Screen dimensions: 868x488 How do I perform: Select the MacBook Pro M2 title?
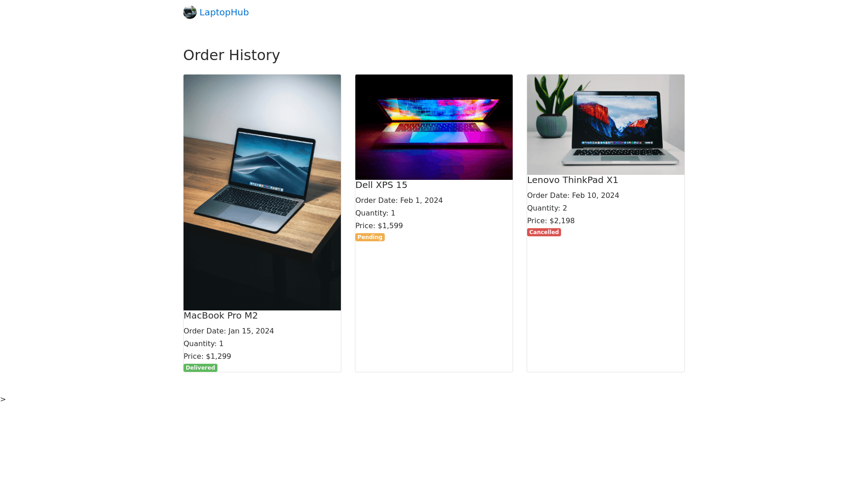221,316
